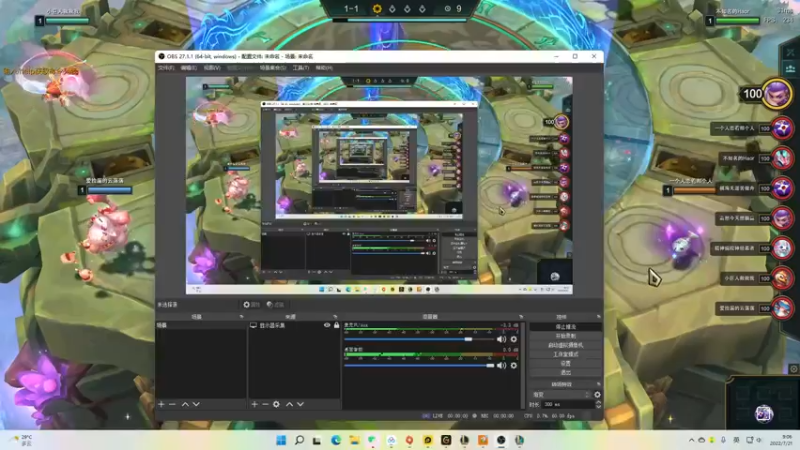Click OBS Studio icon in the taskbar
This screenshot has height=450, width=800.
501,440
